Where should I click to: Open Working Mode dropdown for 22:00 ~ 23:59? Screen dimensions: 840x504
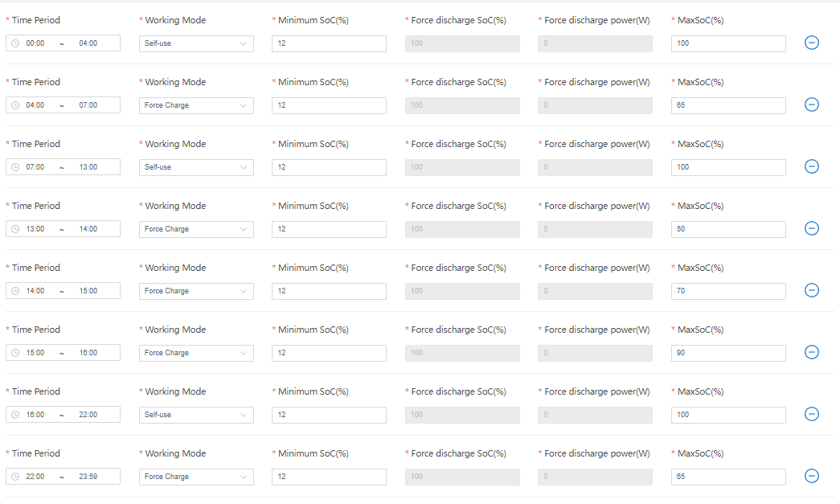[x=196, y=477]
